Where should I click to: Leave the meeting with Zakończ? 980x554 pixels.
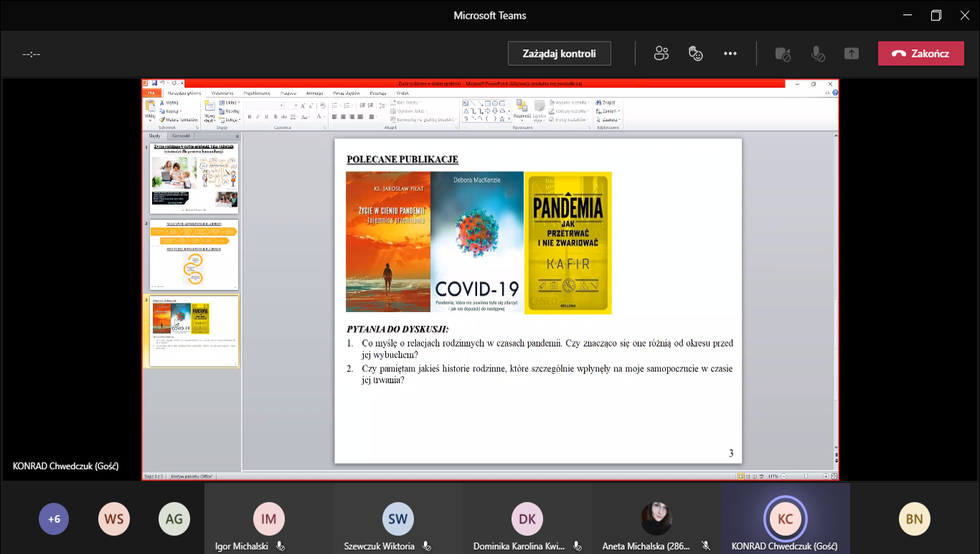click(921, 53)
